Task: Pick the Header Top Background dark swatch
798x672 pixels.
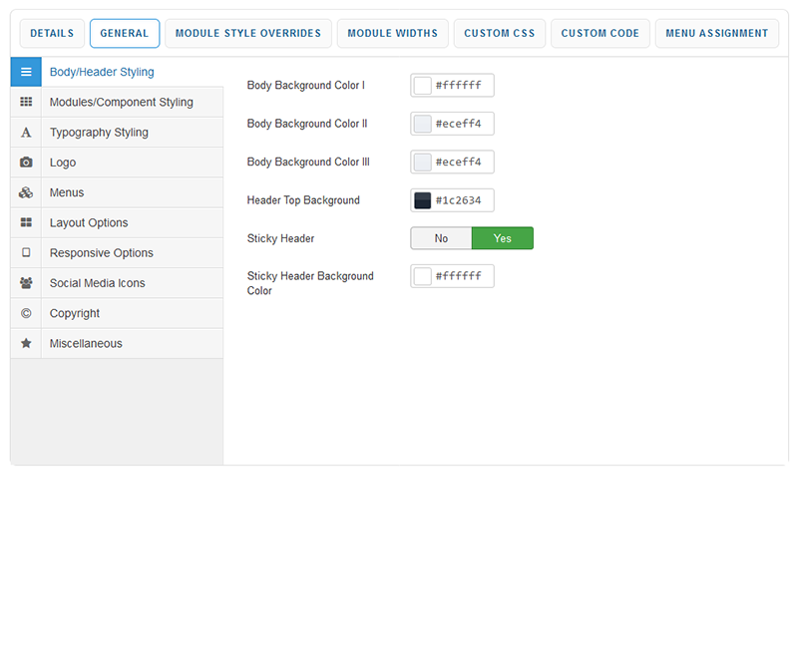Action: 423,200
